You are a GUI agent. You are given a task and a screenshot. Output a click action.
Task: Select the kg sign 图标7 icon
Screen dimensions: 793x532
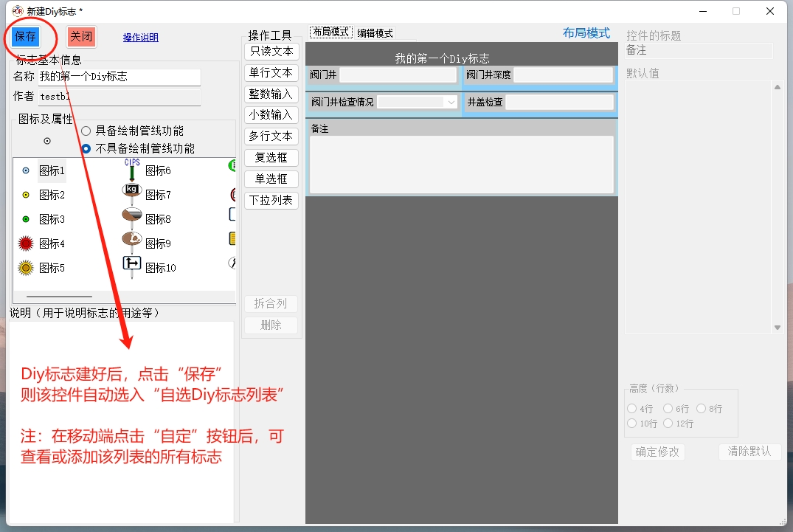(x=132, y=190)
